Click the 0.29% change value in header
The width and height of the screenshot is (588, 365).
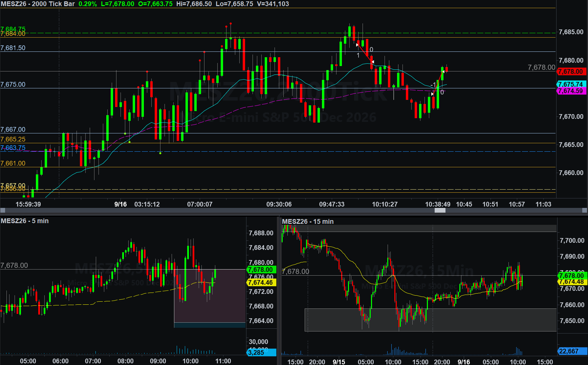pyautogui.click(x=88, y=4)
